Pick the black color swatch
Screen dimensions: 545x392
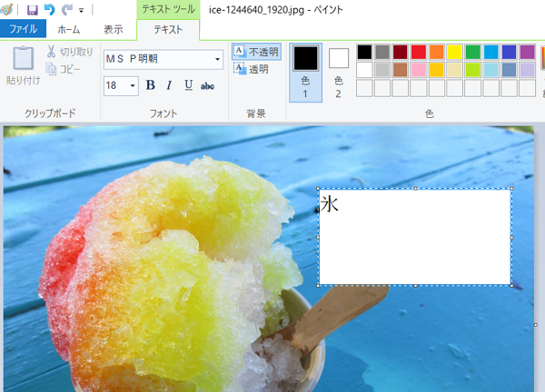[364, 52]
